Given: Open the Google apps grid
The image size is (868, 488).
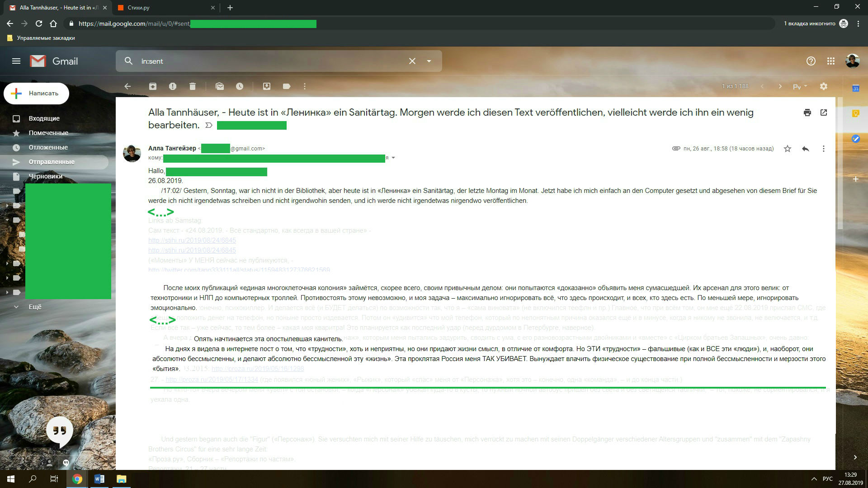Looking at the screenshot, I should coord(831,61).
